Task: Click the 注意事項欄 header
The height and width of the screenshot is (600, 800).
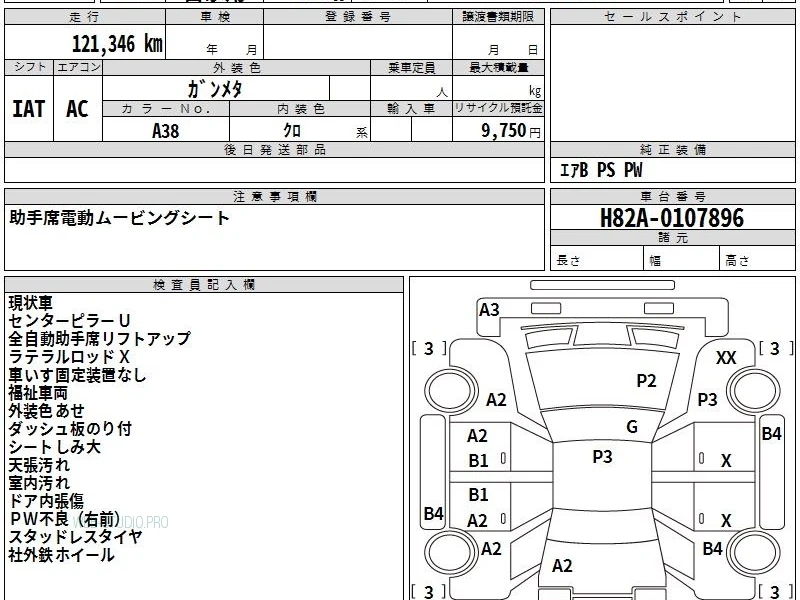Action: 274,197
